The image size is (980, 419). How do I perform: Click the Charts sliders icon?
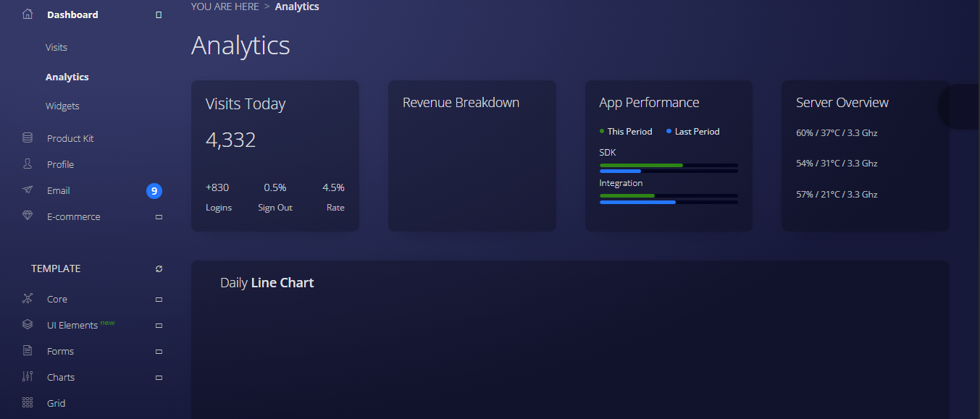(28, 377)
